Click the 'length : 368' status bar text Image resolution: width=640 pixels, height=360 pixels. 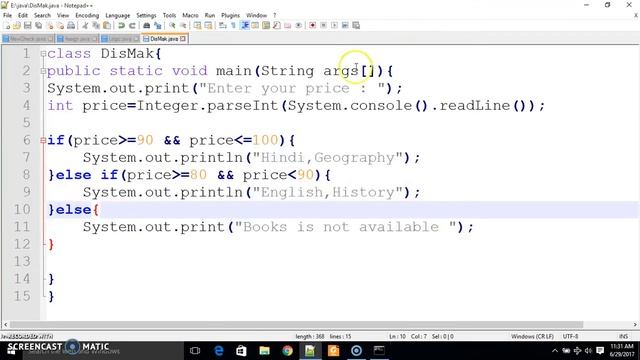pos(310,336)
